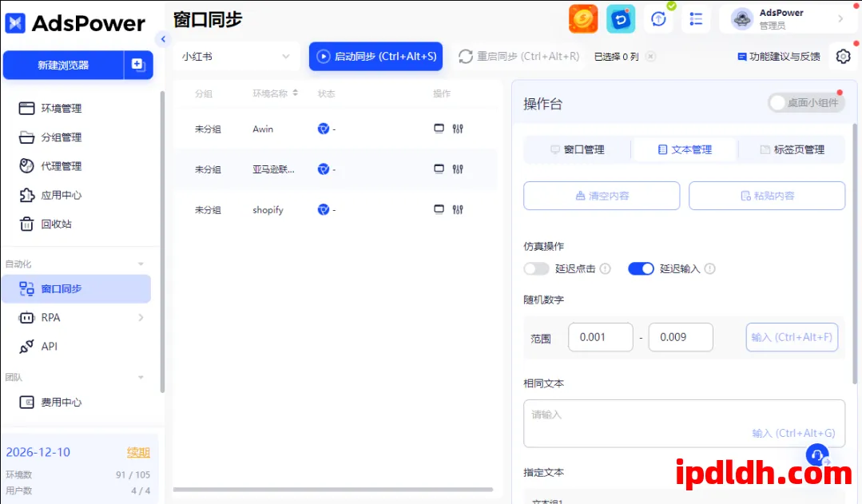
Task: Disable 延迟输入 switch
Action: point(641,268)
